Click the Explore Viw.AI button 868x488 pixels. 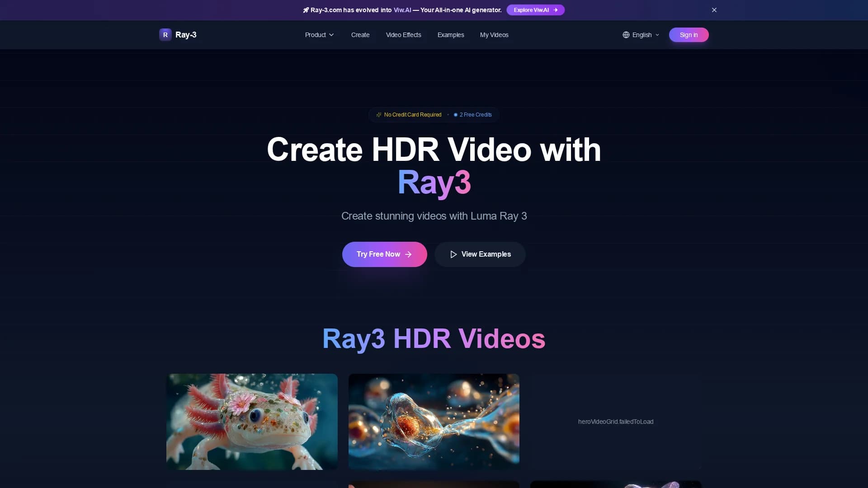[535, 10]
